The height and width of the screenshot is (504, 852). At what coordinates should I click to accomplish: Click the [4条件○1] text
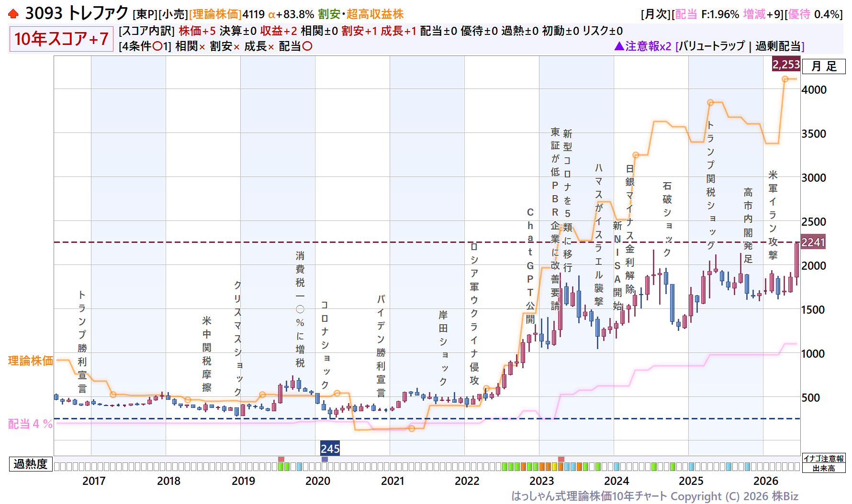tap(145, 46)
